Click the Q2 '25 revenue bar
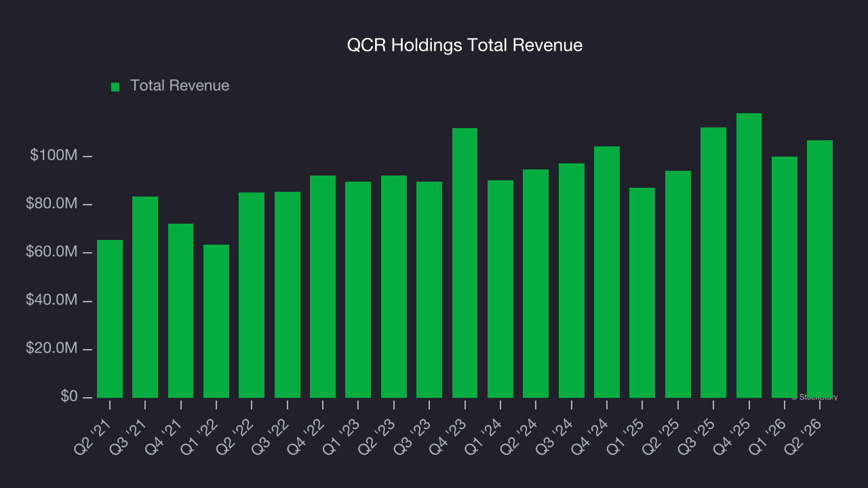The image size is (868, 488). (x=678, y=284)
